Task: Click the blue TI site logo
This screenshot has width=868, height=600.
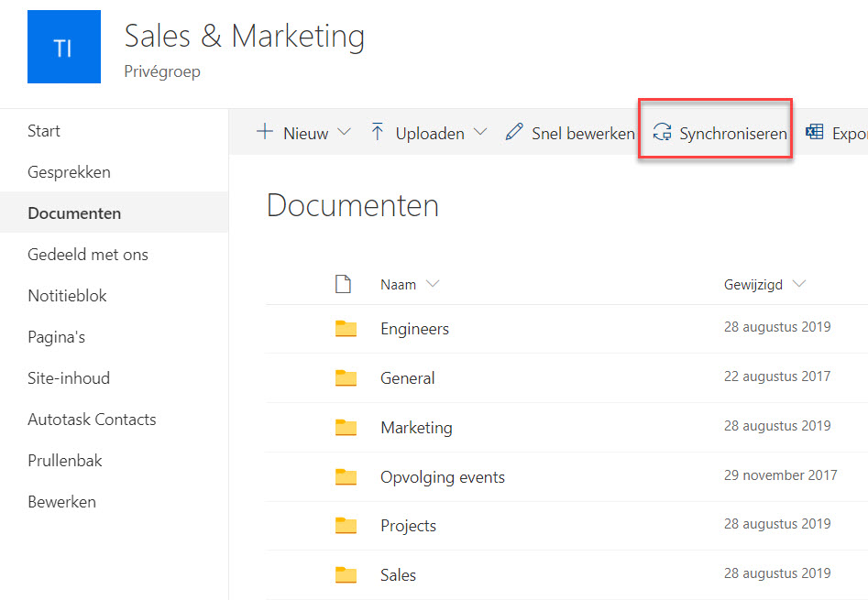Action: point(64,47)
